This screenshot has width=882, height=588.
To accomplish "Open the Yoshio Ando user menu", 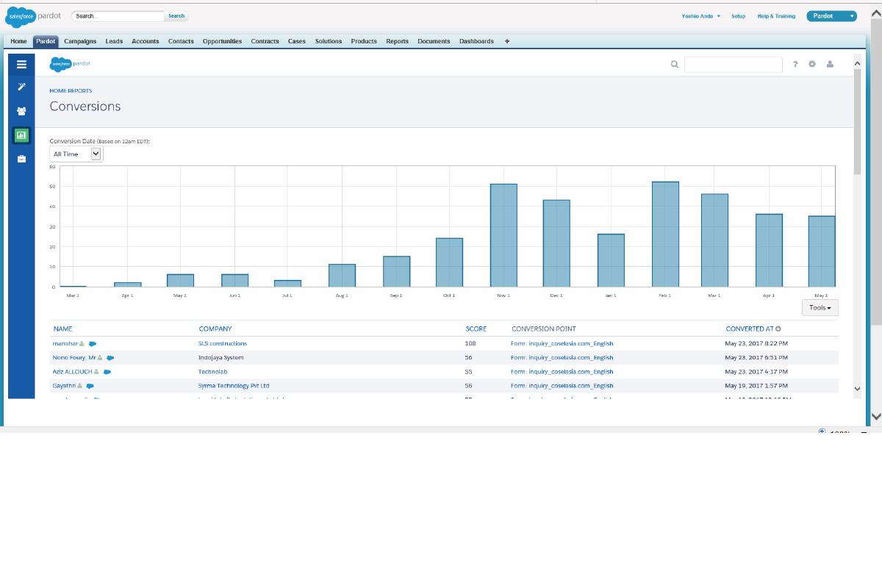I will [701, 16].
